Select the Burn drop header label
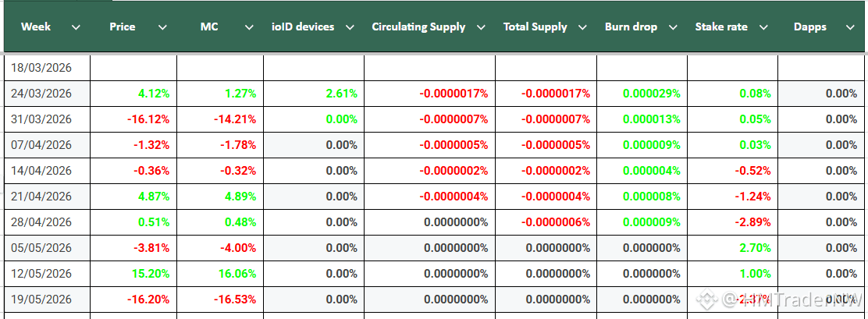 coord(631,27)
